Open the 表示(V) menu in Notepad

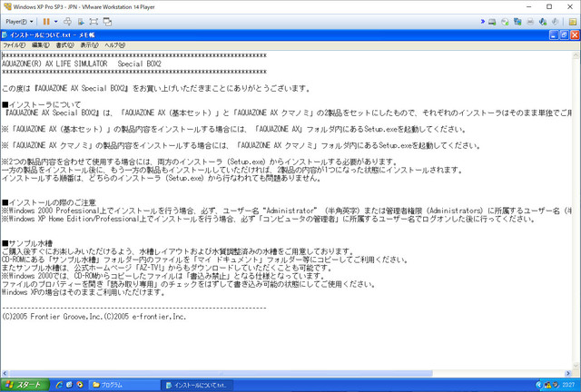(x=89, y=44)
